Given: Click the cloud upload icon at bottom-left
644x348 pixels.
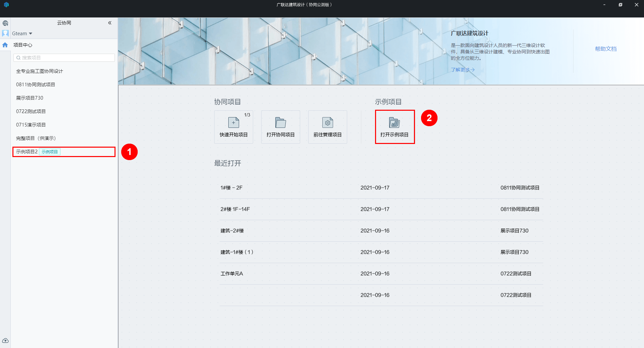Looking at the screenshot, I should pos(5,341).
